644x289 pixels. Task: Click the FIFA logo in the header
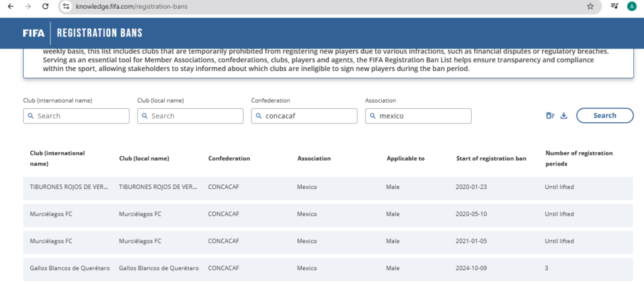click(x=34, y=33)
